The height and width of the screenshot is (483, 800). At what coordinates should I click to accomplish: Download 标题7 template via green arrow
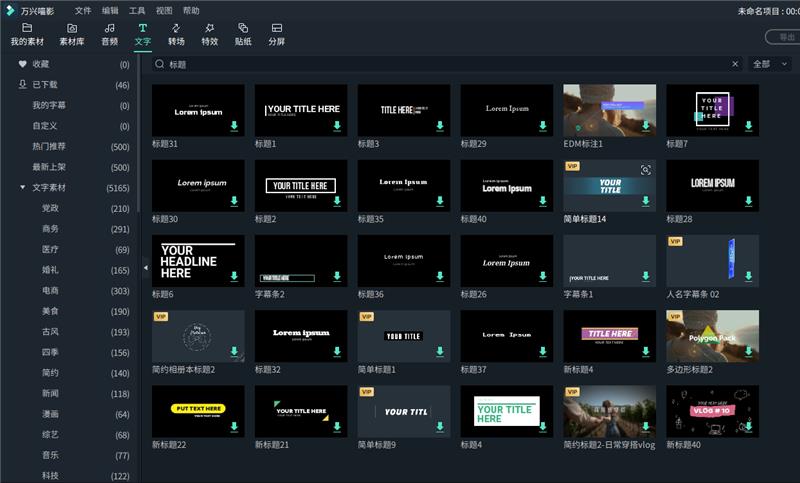748,125
